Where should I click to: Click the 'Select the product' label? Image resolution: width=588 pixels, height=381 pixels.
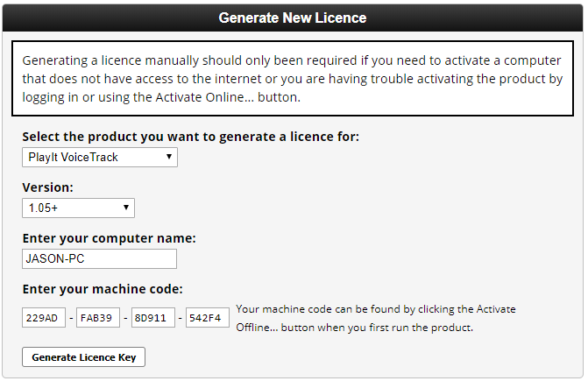(190, 138)
